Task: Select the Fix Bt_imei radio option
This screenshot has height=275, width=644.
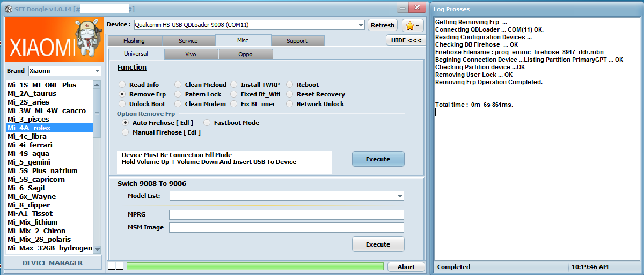Action: pyautogui.click(x=252, y=104)
